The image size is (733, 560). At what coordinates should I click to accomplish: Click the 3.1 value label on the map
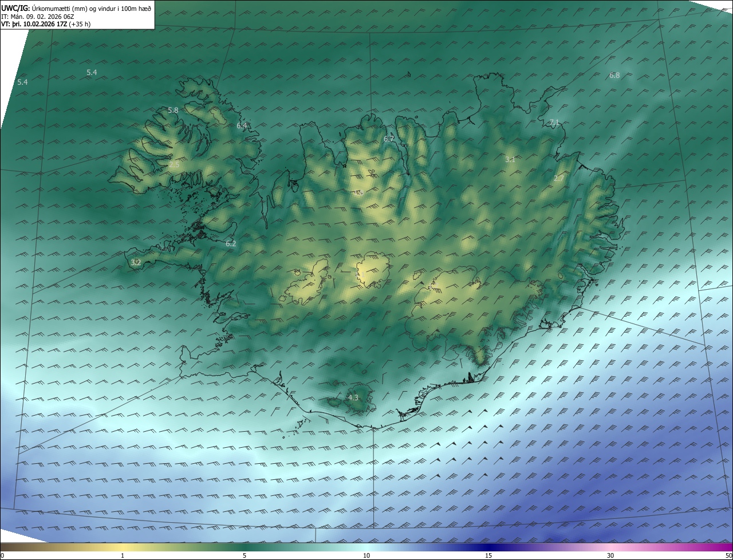click(x=510, y=159)
